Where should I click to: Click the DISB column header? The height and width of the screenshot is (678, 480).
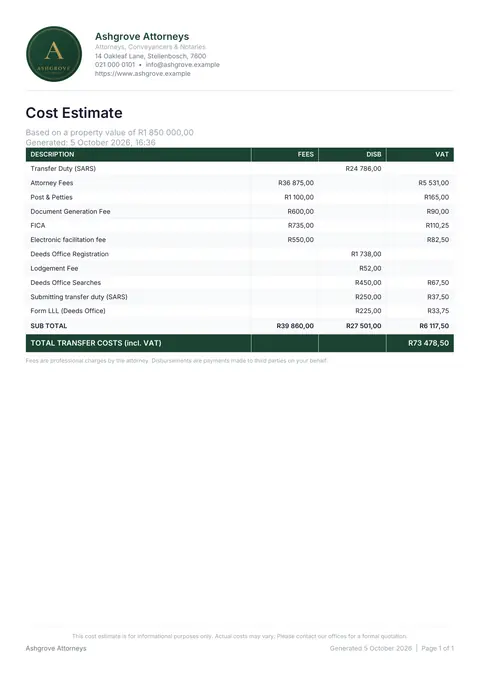pyautogui.click(x=374, y=154)
